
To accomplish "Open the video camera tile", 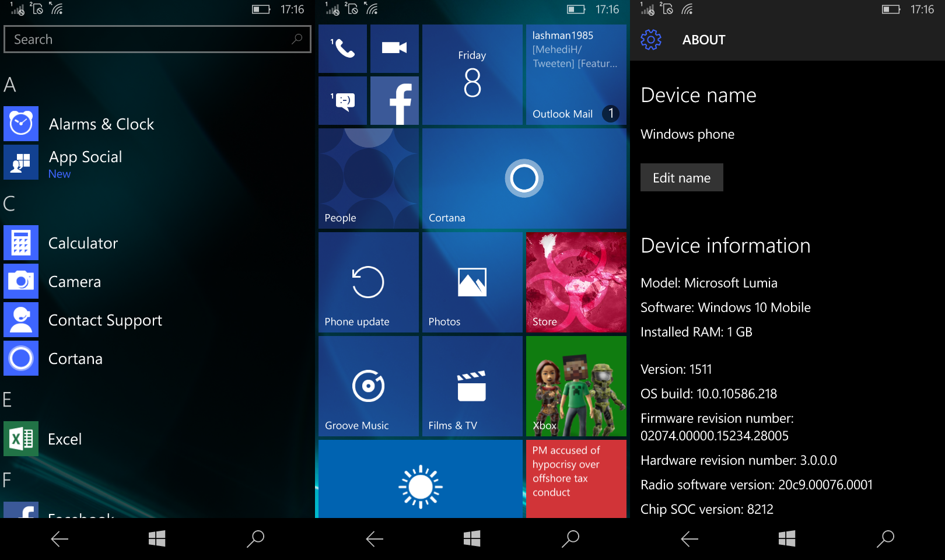I will click(x=394, y=48).
